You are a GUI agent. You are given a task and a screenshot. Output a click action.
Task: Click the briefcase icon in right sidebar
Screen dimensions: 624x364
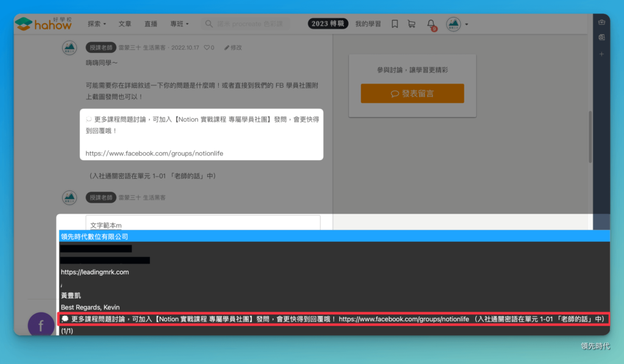[601, 23]
